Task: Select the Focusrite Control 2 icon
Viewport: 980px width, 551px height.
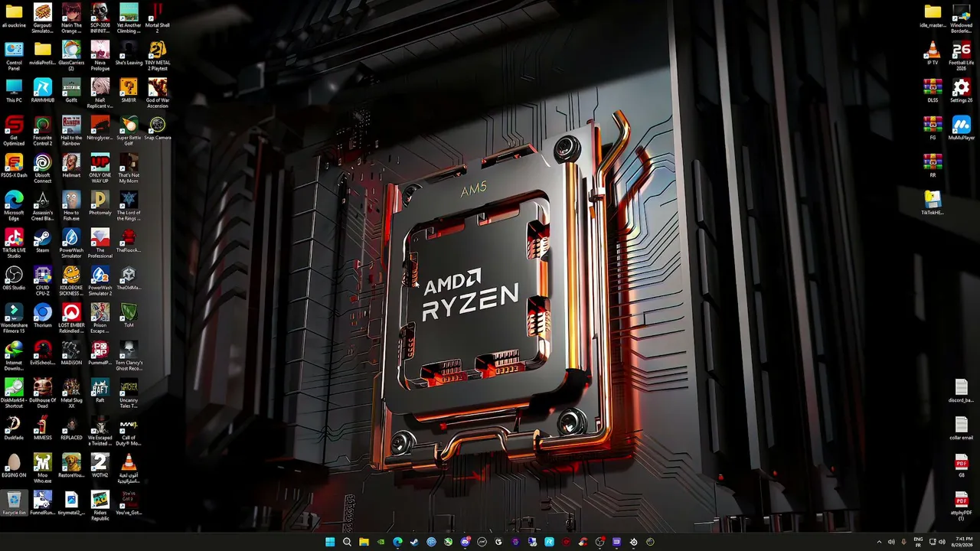Action: point(43,130)
